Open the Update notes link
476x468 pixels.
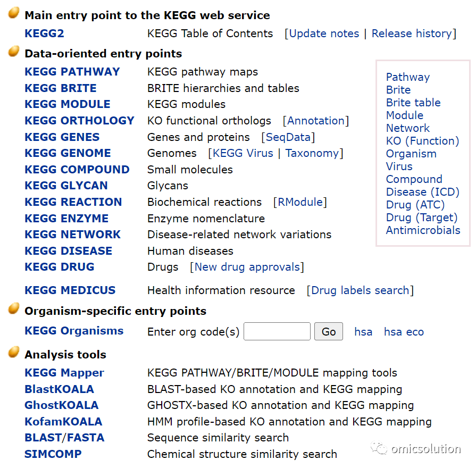(x=324, y=34)
